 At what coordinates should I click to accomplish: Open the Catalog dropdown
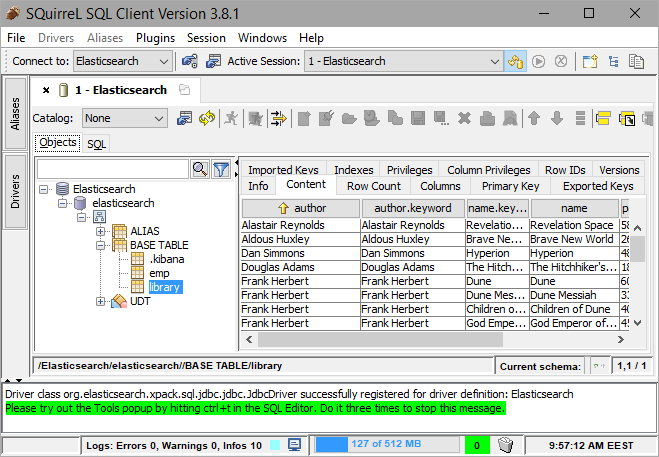point(159,118)
